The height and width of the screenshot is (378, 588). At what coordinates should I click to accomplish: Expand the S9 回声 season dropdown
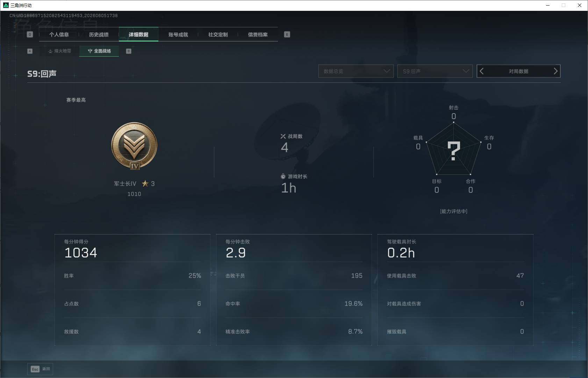tap(435, 71)
